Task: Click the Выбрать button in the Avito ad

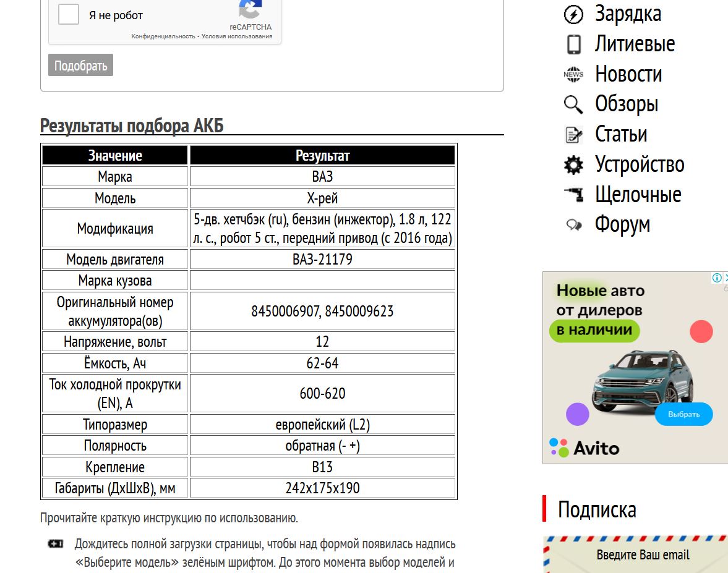Action: [x=683, y=414]
